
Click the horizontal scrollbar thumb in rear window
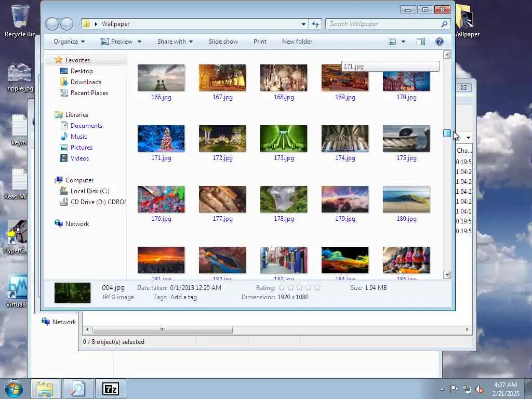tap(163, 329)
